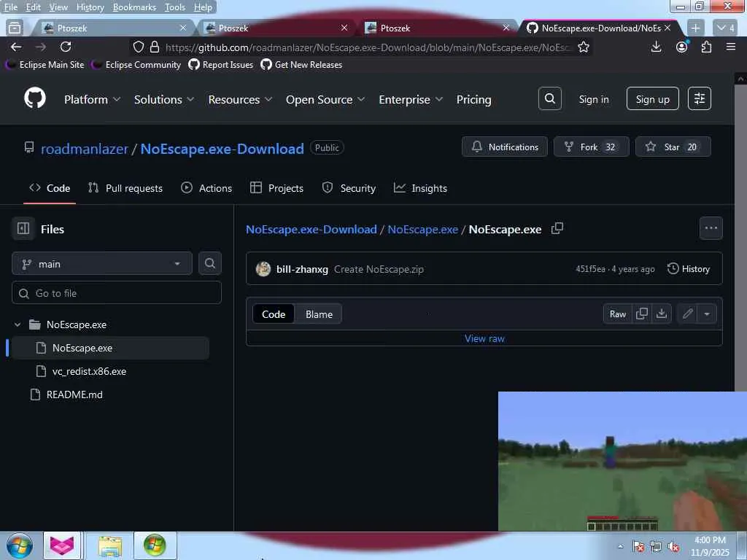Open the extensions puzzle icon

click(706, 47)
